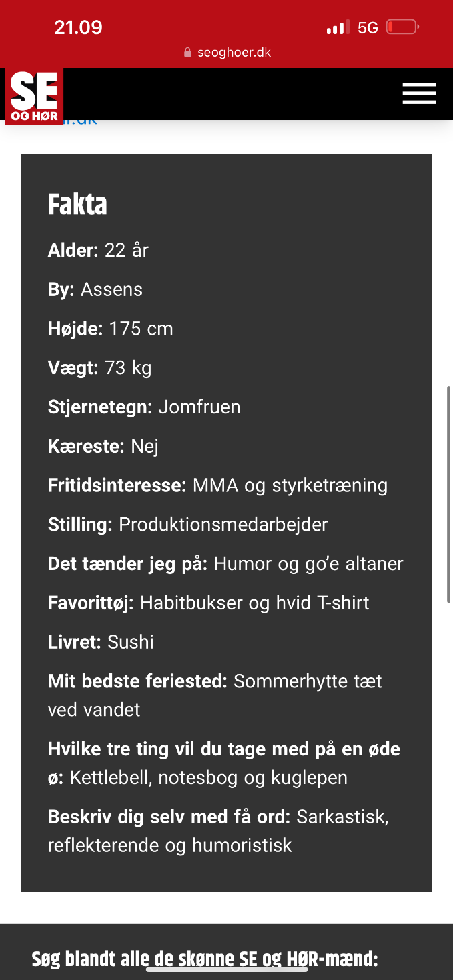Image resolution: width=453 pixels, height=980 pixels.
Task: Open the hamburger menu
Action: (x=419, y=93)
